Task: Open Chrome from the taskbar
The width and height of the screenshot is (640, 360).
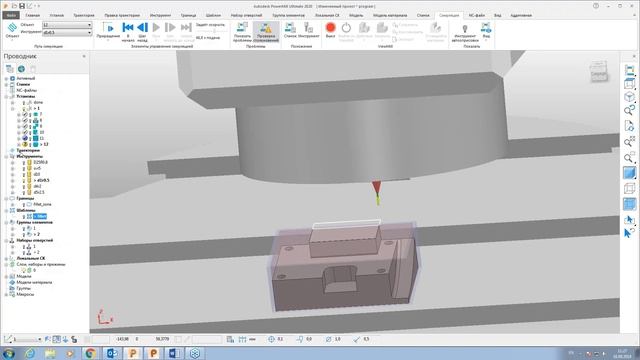Action: [x=90, y=353]
